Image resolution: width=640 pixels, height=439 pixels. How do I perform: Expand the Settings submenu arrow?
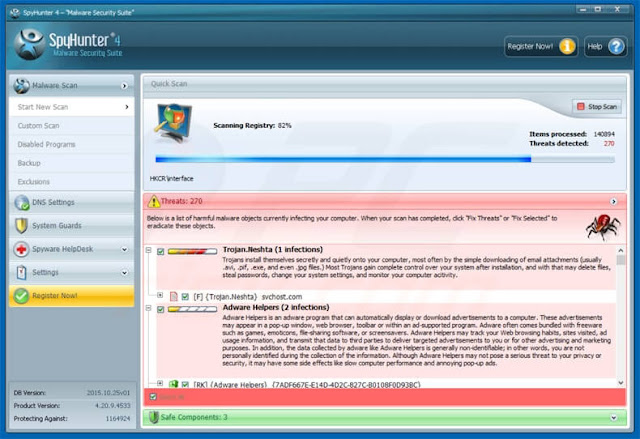click(124, 273)
